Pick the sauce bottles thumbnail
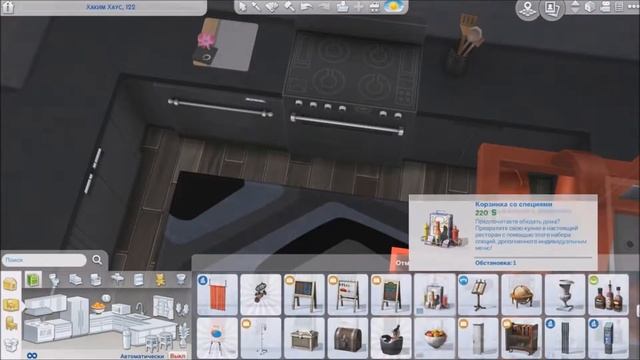Viewport: 640px width, 360px height. (608, 295)
